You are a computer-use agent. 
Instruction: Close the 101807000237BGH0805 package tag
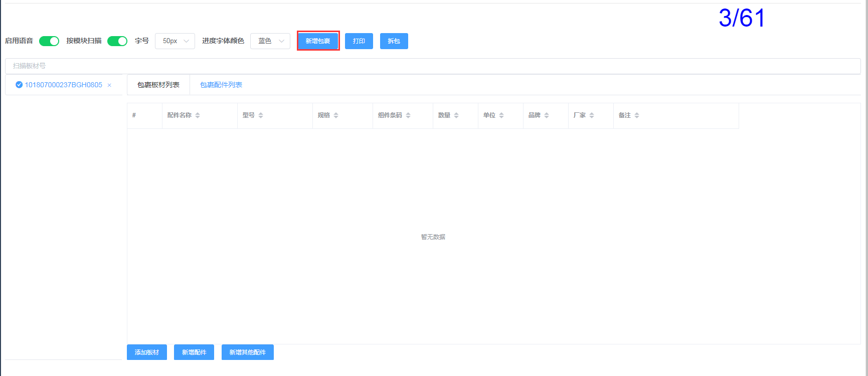click(109, 85)
